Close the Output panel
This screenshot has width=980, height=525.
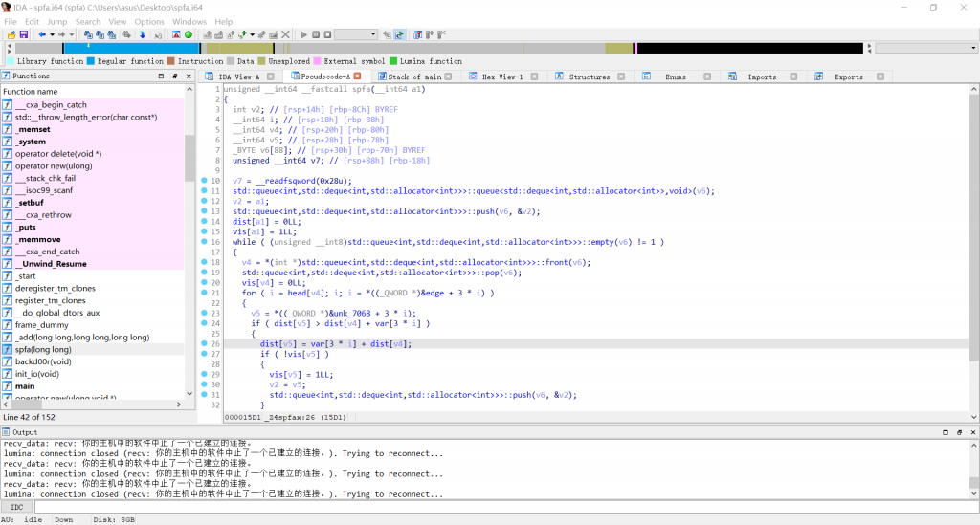(973, 432)
